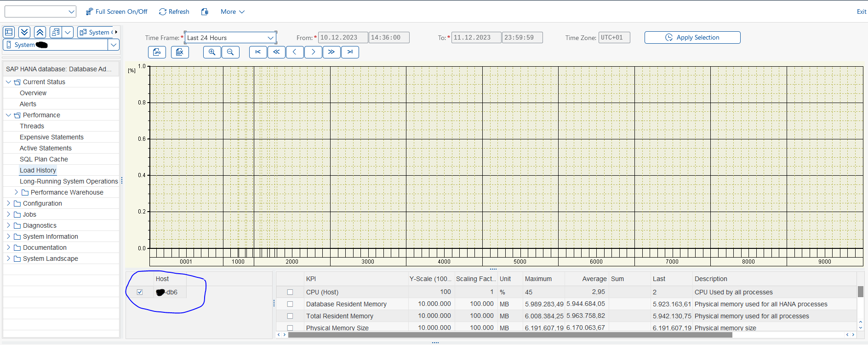
Task: Move back fast with double-left arrows
Action: (276, 52)
